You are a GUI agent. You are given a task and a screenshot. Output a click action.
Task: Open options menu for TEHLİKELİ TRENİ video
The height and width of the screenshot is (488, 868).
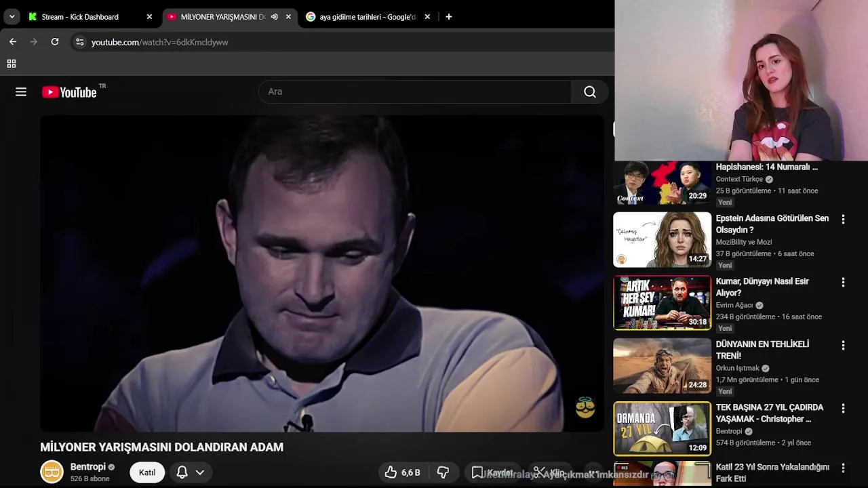[843, 346]
